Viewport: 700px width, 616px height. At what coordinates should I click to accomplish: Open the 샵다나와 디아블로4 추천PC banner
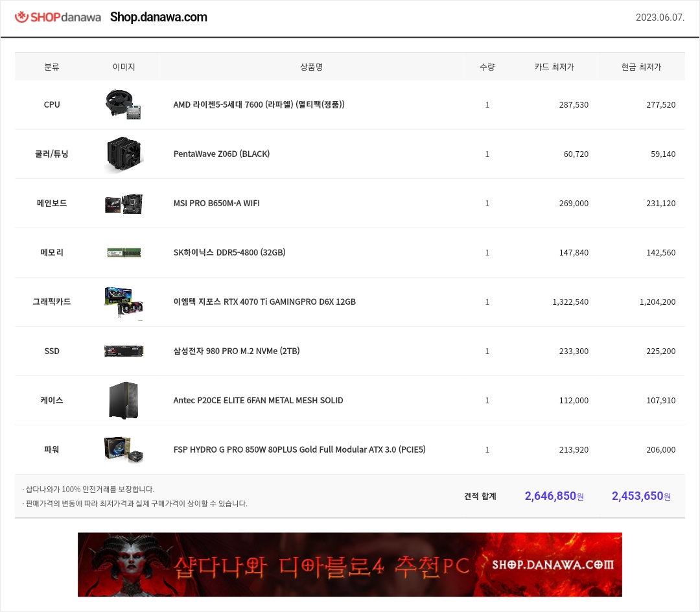click(349, 565)
